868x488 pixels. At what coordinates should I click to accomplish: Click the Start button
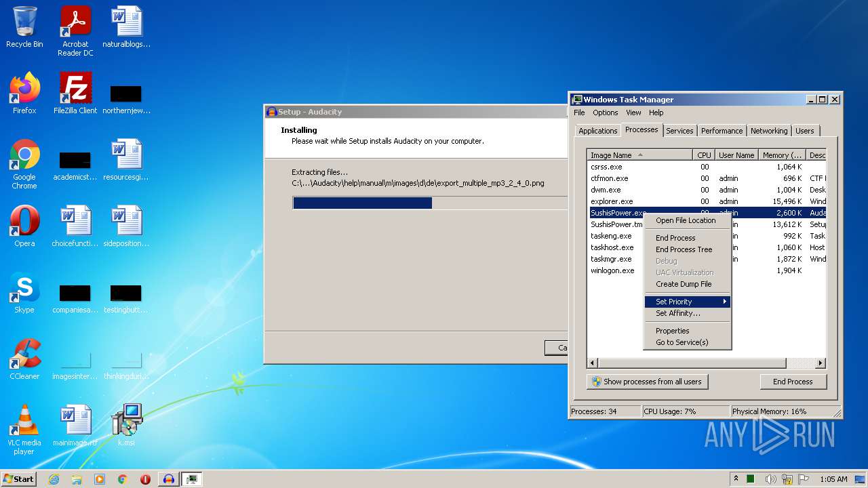click(18, 479)
